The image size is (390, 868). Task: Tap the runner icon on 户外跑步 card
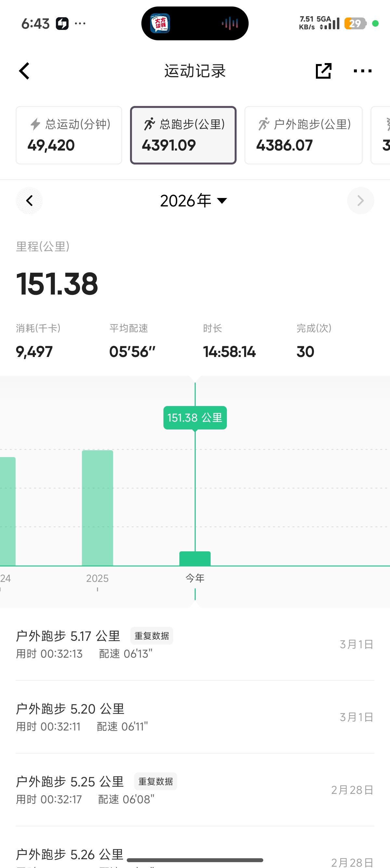pyautogui.click(x=264, y=124)
